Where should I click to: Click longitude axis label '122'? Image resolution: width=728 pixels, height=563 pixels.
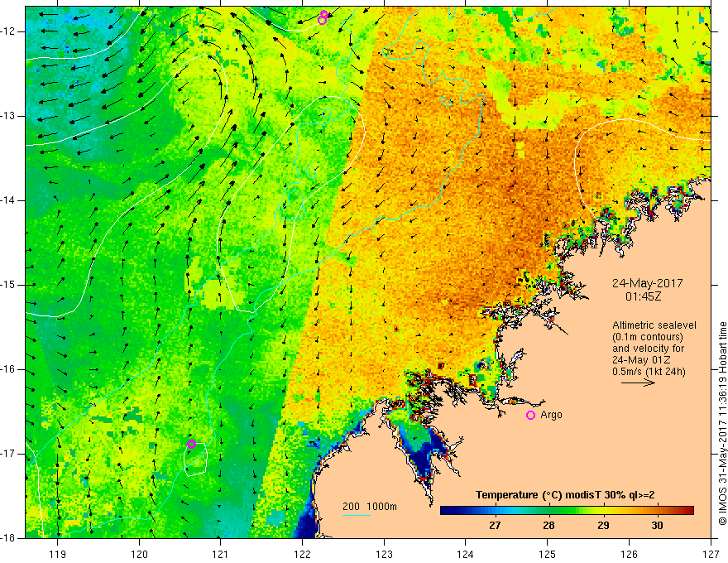pos(302,554)
